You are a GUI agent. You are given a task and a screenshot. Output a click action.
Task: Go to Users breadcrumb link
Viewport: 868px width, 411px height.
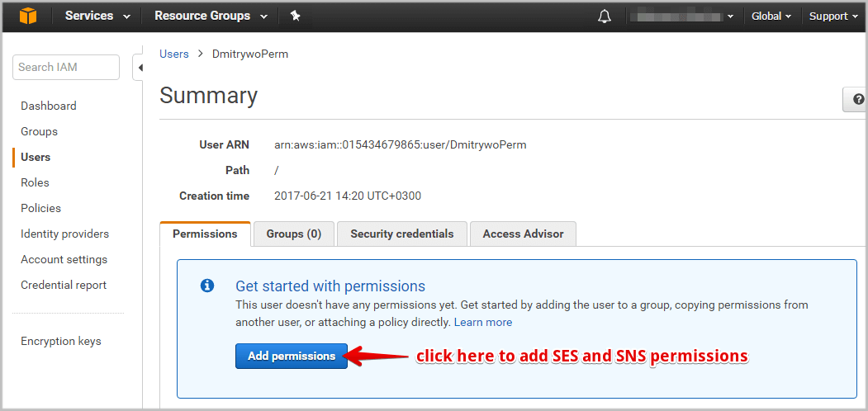(x=174, y=54)
